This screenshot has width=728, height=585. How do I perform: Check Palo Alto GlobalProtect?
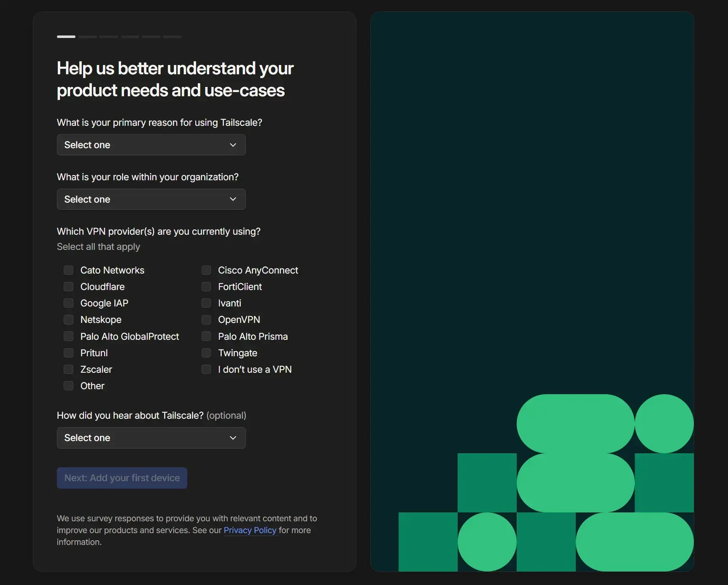point(68,336)
